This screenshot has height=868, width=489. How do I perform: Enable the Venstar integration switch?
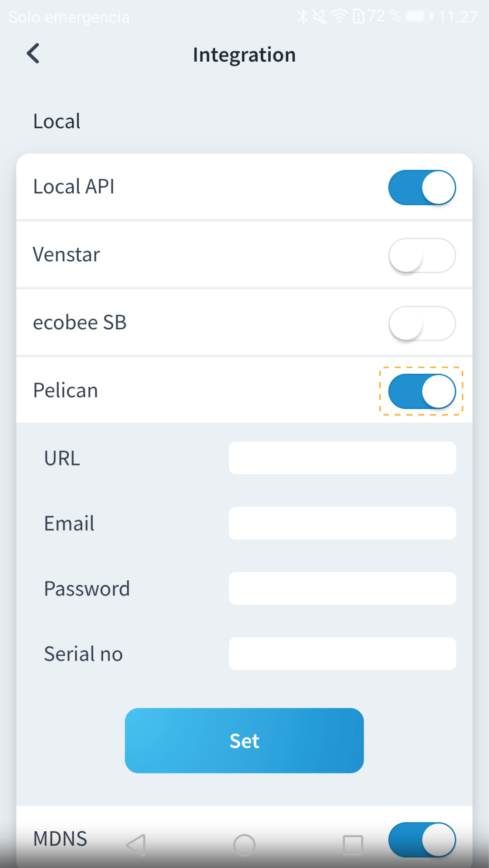click(x=422, y=255)
